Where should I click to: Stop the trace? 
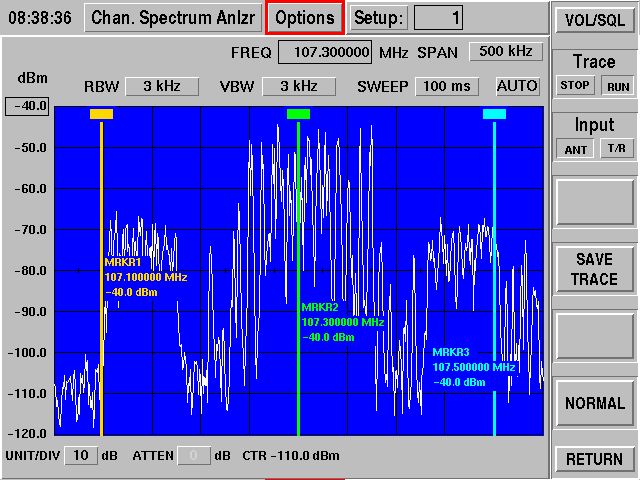pyautogui.click(x=575, y=85)
